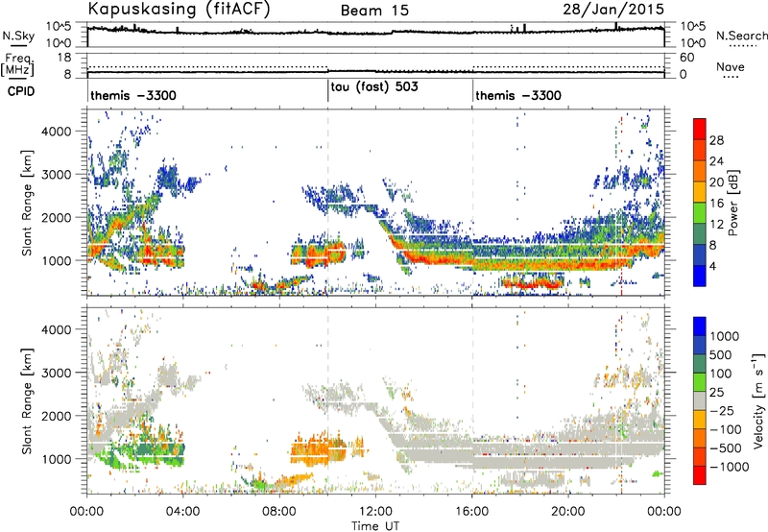Click 'Slant Range [km]' label of velocity panel
Viewport: 768px width, 532px height.
[27, 400]
